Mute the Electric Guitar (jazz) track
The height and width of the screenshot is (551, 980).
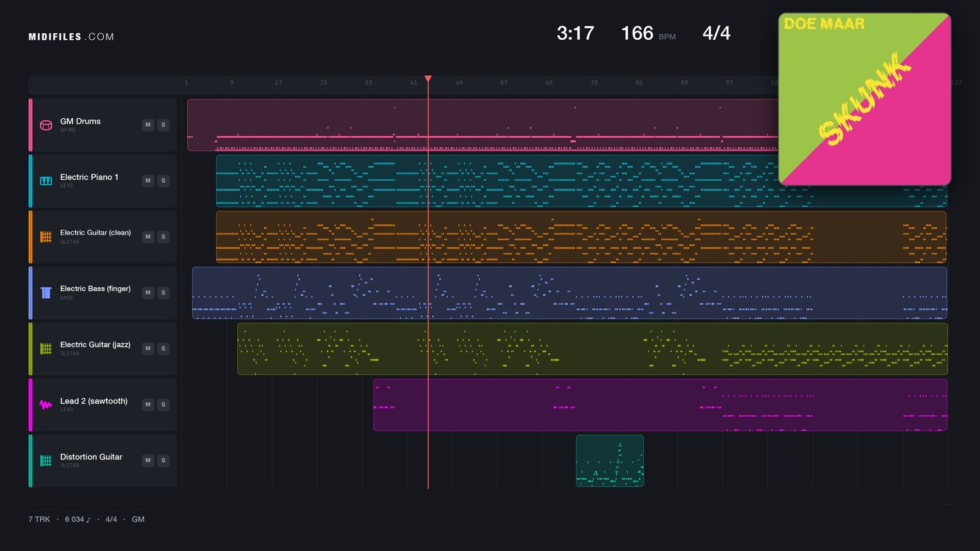click(148, 349)
